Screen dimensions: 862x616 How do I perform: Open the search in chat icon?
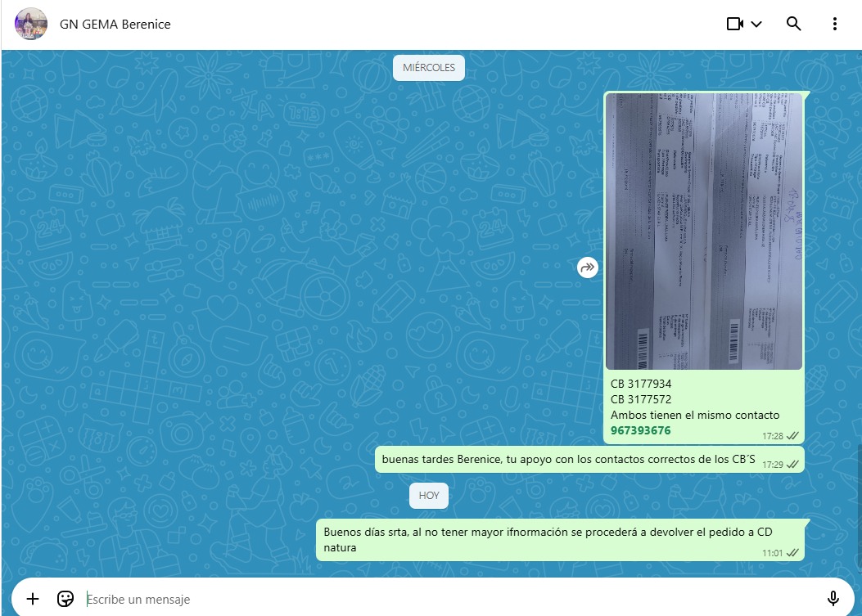tap(793, 24)
